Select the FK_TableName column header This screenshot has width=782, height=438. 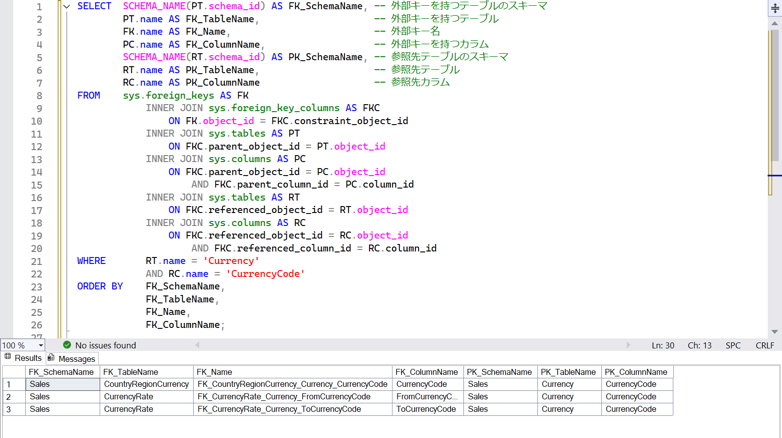click(147, 372)
